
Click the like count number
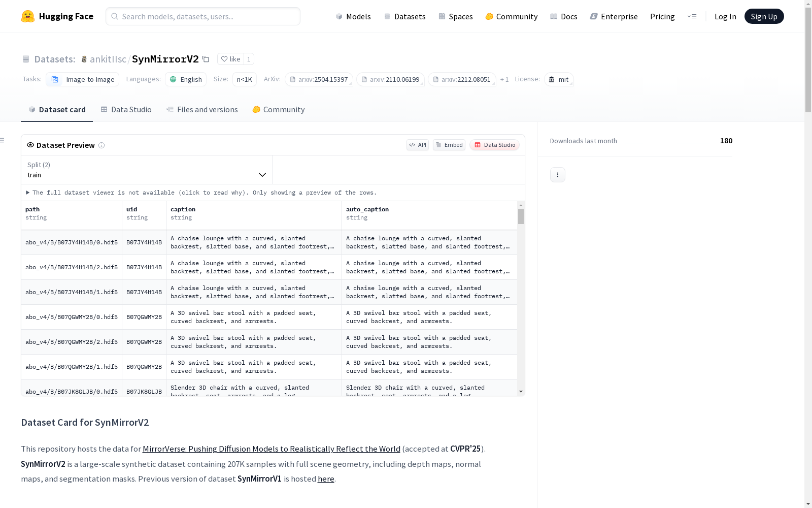point(249,59)
